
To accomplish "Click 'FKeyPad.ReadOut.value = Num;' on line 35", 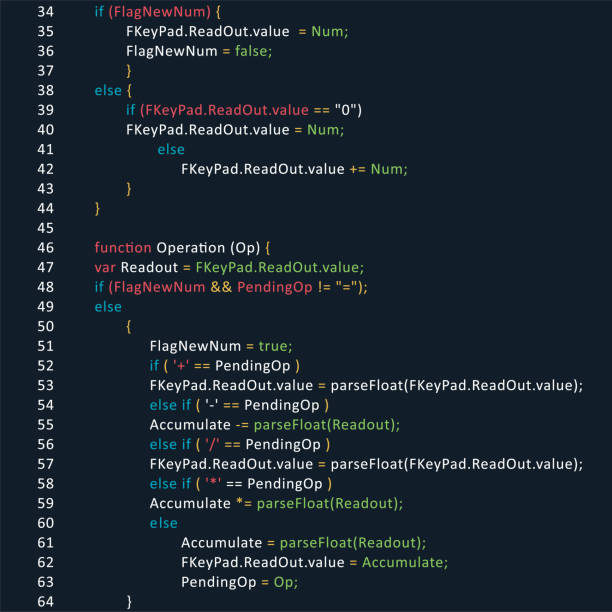I will point(237,32).
